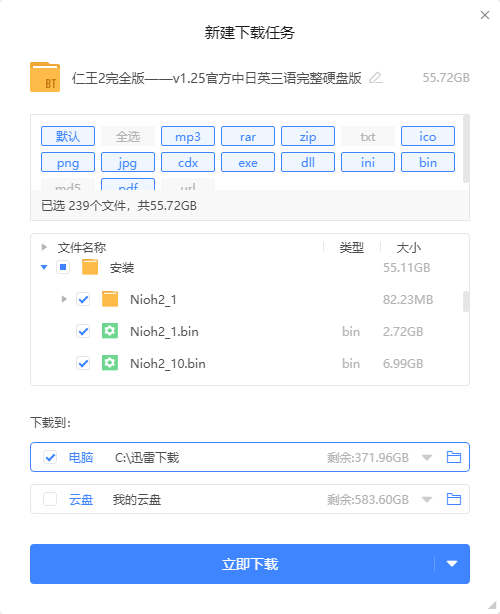This screenshot has width=500, height=614.
Task: Click the 电脑 label
Action: point(81,457)
